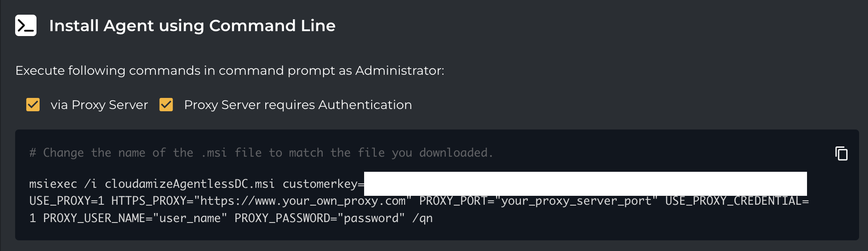The width and height of the screenshot is (868, 251).
Task: Click the command line terminal icon
Action: (x=26, y=25)
